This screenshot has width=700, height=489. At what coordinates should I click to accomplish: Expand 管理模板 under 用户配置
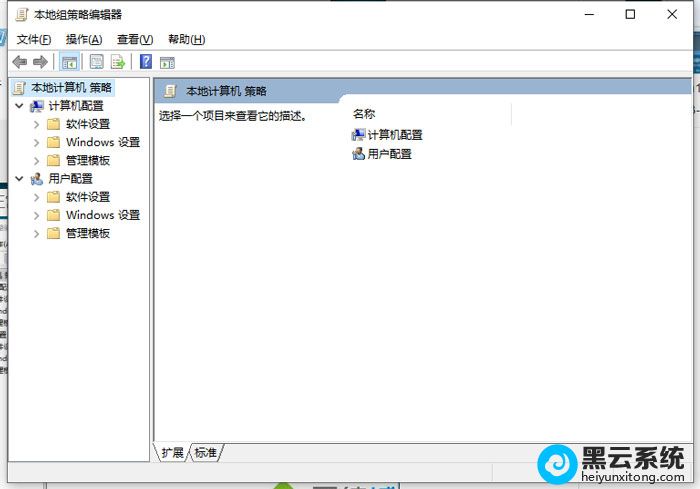tap(37, 233)
